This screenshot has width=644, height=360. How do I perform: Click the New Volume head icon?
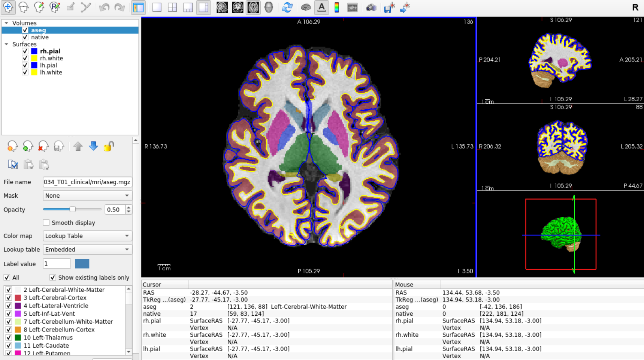12,146
